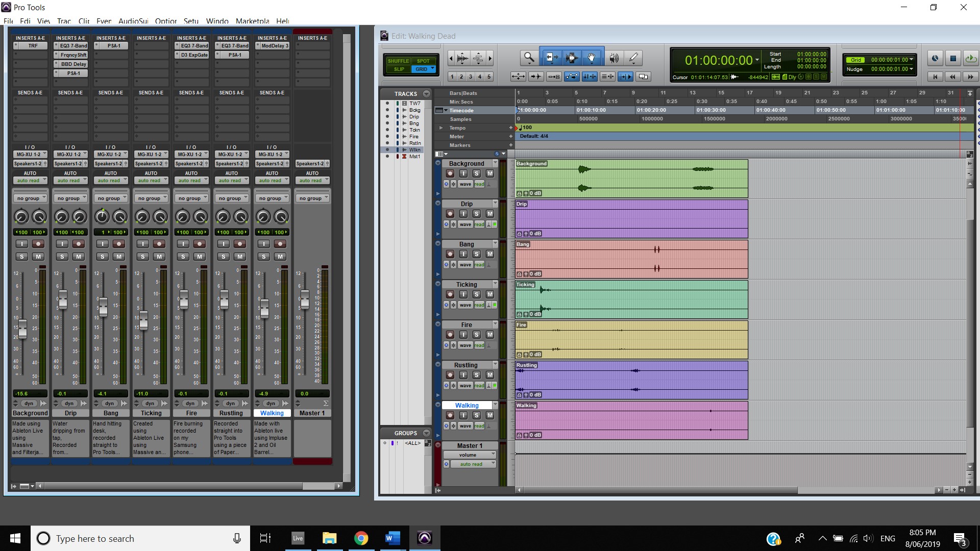Open the Background channel group dropdown

click(x=30, y=198)
